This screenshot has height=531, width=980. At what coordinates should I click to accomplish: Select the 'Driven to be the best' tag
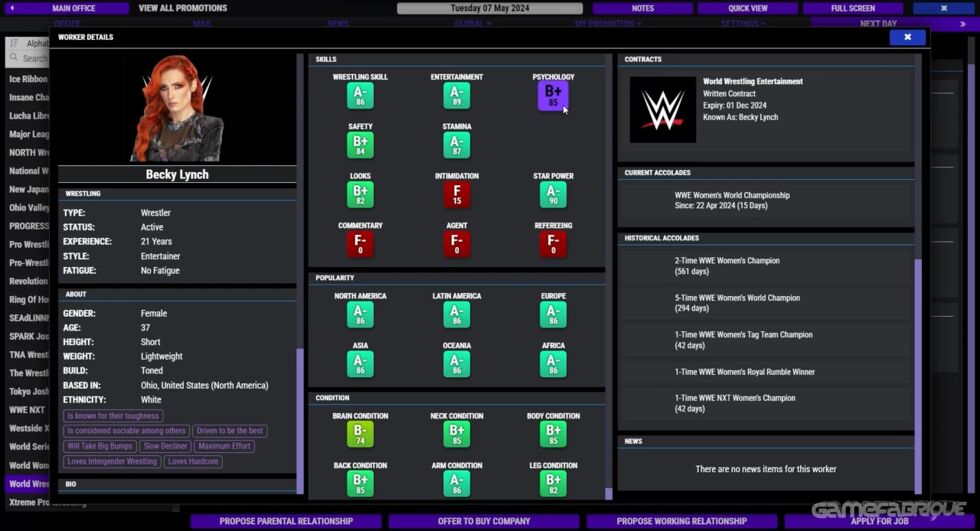click(x=229, y=430)
